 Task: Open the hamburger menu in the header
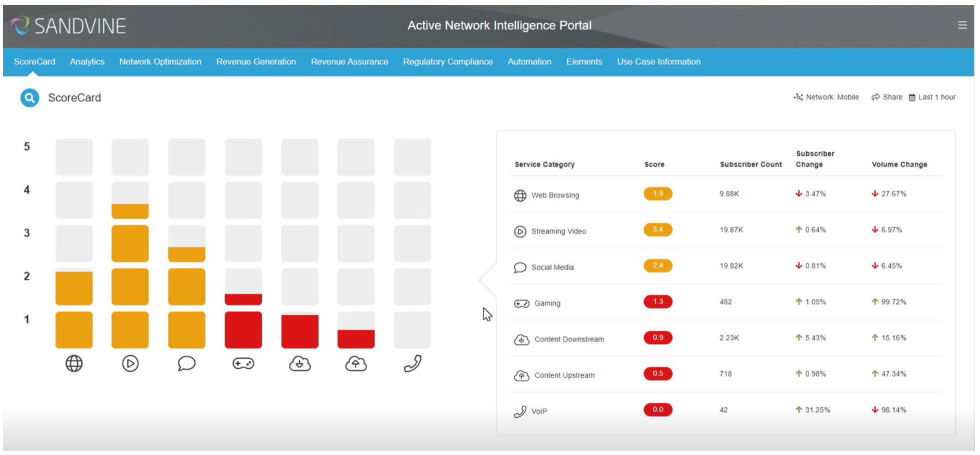pos(962,25)
